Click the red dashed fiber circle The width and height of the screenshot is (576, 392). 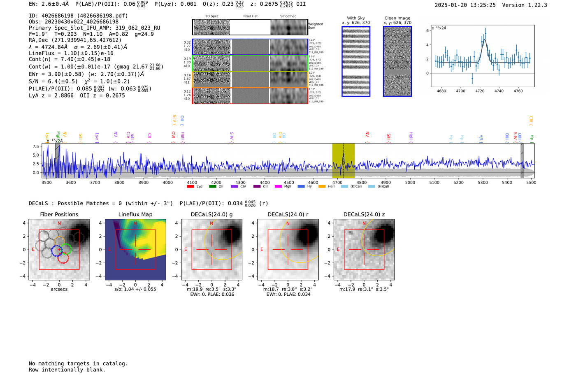click(x=63, y=258)
